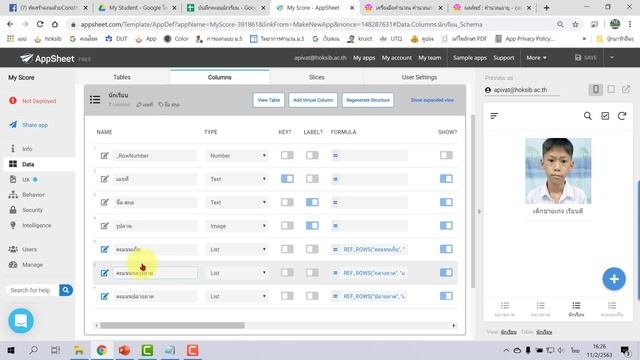Open preview in new tab icon
Image resolution: width=640 pixels, height=360 pixels.
pyautogui.click(x=626, y=89)
